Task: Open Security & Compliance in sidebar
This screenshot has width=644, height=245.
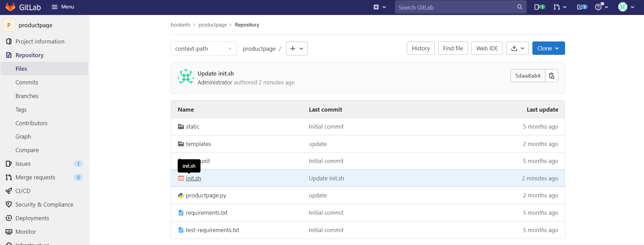Action: coord(44,205)
